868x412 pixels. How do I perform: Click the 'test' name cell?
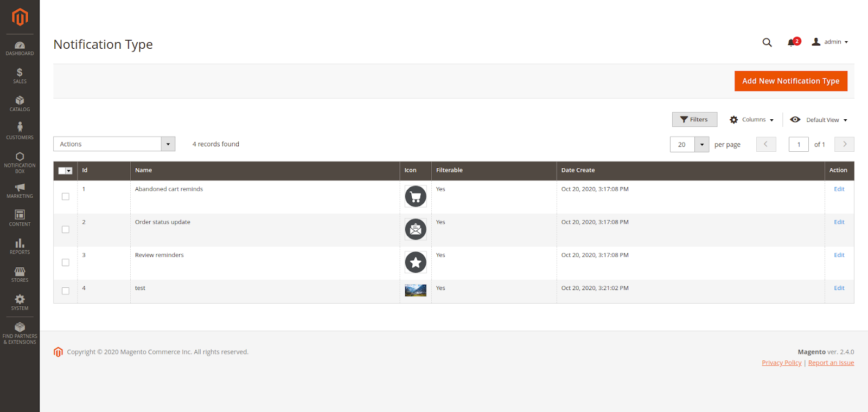click(140, 288)
